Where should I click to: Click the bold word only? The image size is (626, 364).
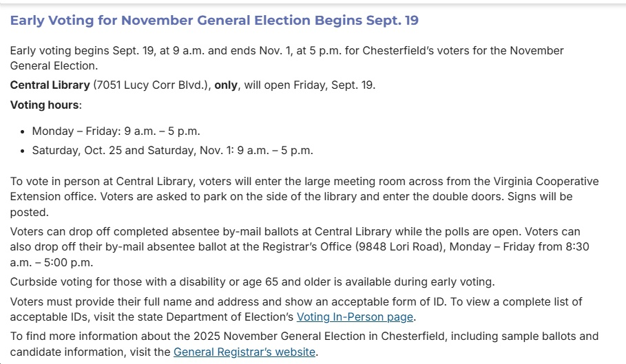[225, 85]
